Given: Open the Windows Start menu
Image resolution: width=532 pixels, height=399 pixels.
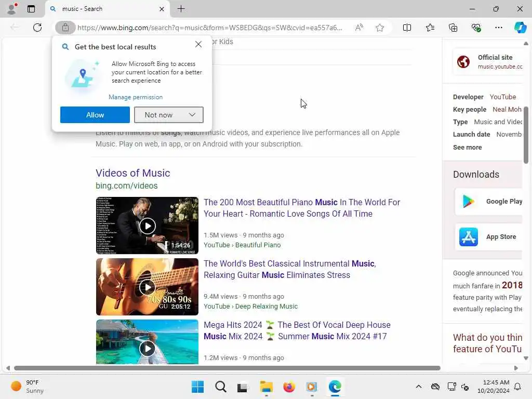Looking at the screenshot, I should [197, 387].
